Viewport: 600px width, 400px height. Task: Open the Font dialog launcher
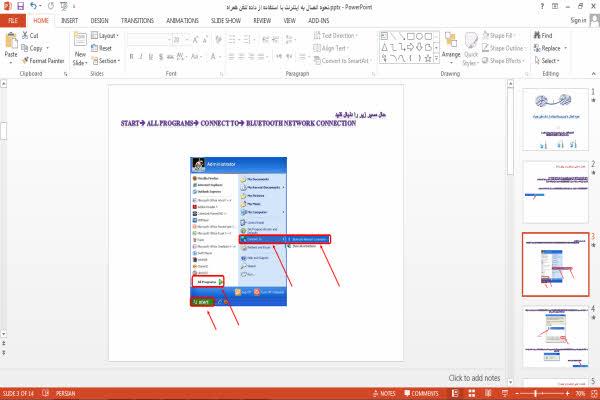tap(221, 74)
